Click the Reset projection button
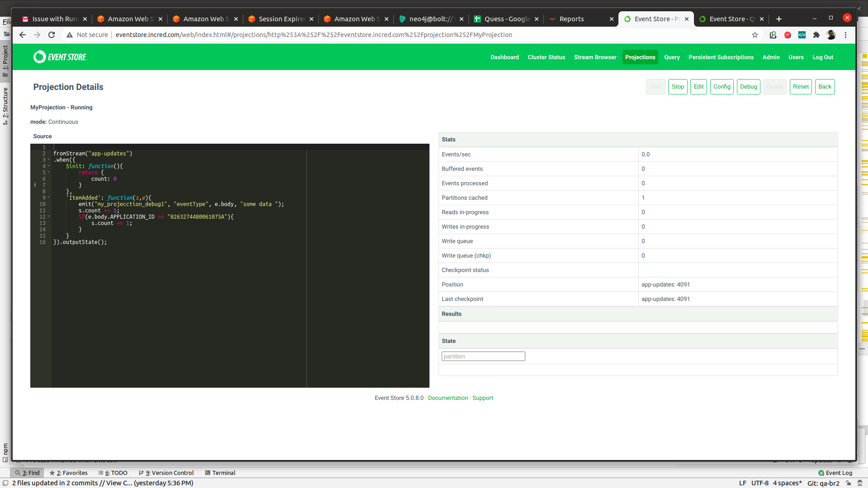 (801, 87)
